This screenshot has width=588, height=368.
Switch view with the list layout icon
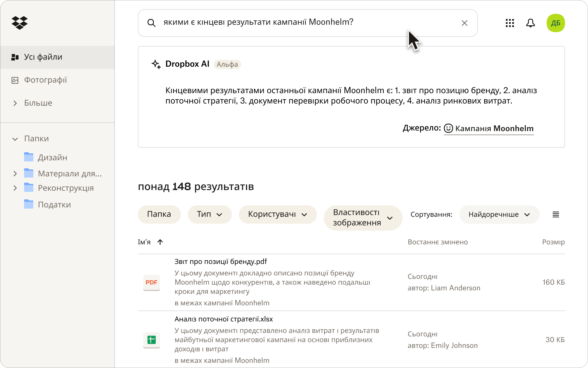pos(556,214)
